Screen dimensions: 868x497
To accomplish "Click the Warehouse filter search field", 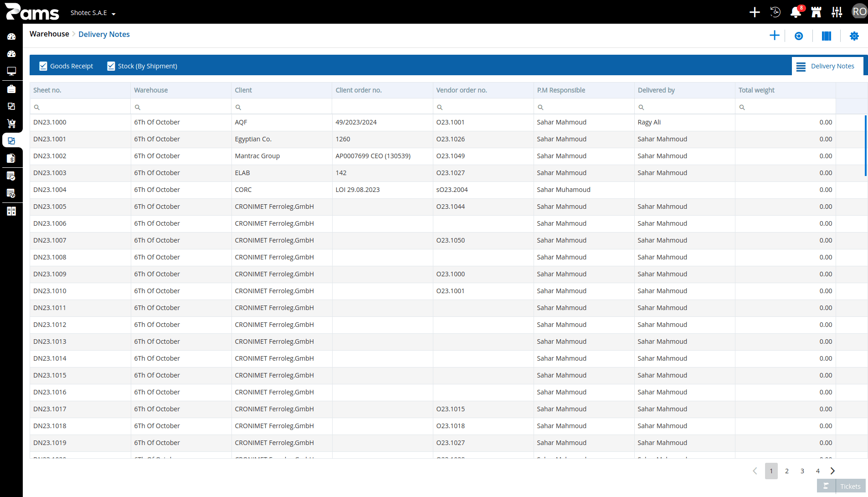I will coord(181,107).
